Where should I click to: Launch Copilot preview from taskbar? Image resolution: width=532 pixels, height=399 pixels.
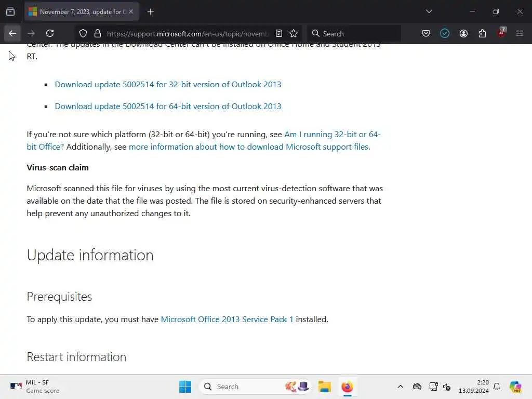(515, 387)
